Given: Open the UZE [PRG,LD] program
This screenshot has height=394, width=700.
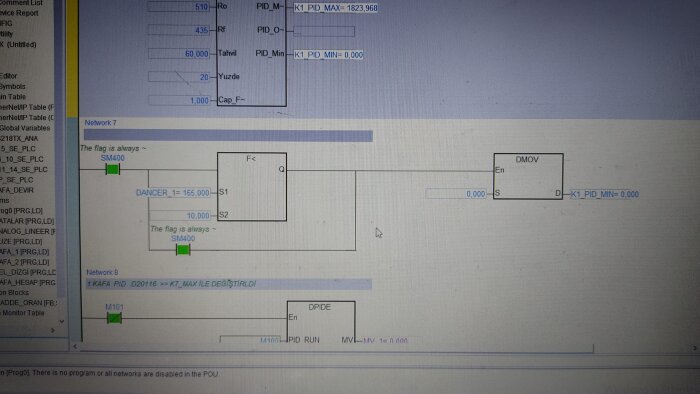Looking at the screenshot, I should (21, 241).
